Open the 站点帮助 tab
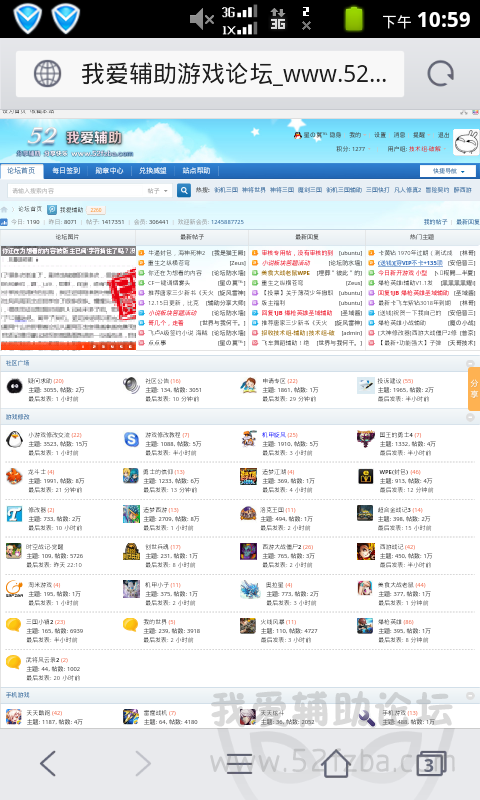Screen dimensions: 480x800 196,170
